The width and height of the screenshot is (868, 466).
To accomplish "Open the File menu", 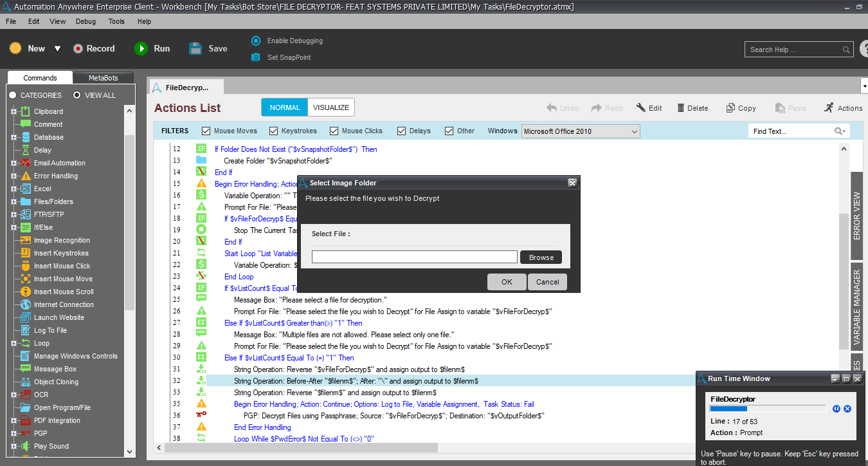I will coord(11,21).
